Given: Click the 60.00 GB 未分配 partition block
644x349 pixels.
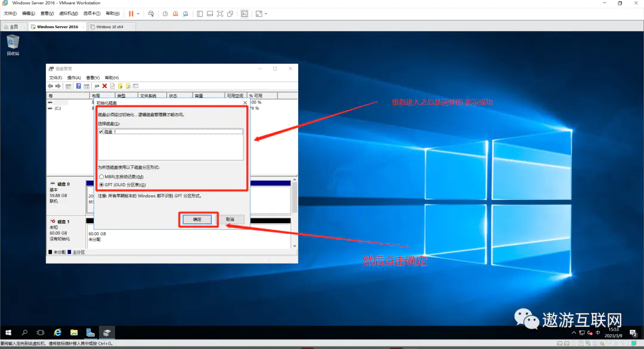Looking at the screenshot, I should (188, 236).
